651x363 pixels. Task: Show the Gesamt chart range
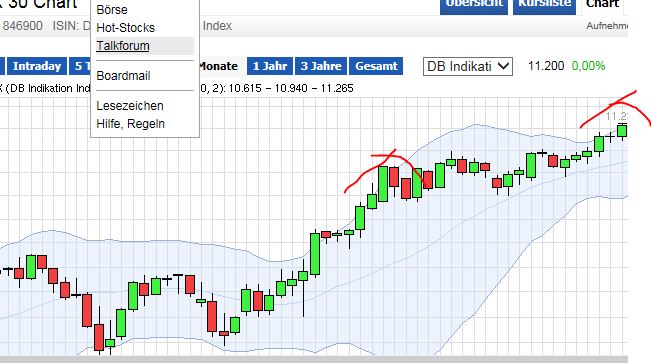[x=376, y=66]
